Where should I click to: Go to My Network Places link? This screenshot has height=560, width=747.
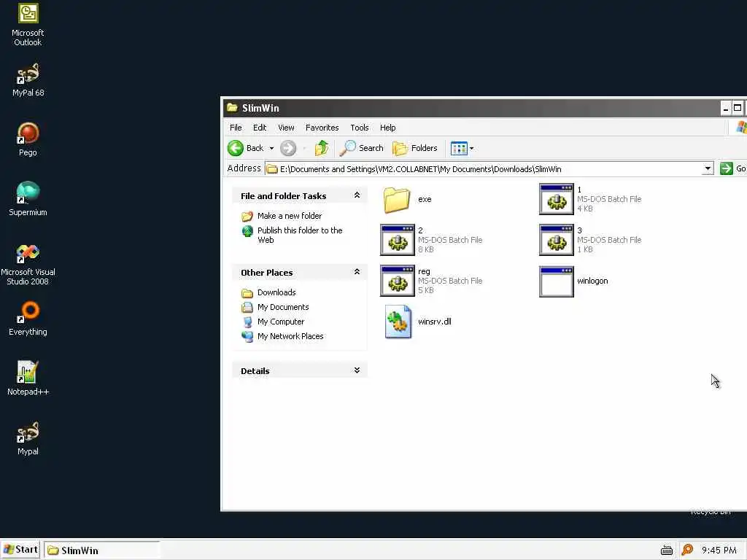290,336
